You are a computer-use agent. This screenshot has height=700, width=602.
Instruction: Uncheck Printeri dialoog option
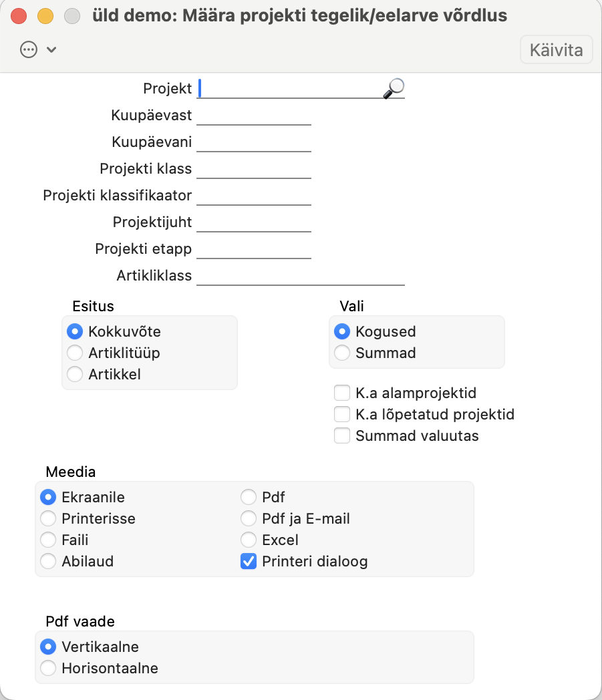(249, 562)
